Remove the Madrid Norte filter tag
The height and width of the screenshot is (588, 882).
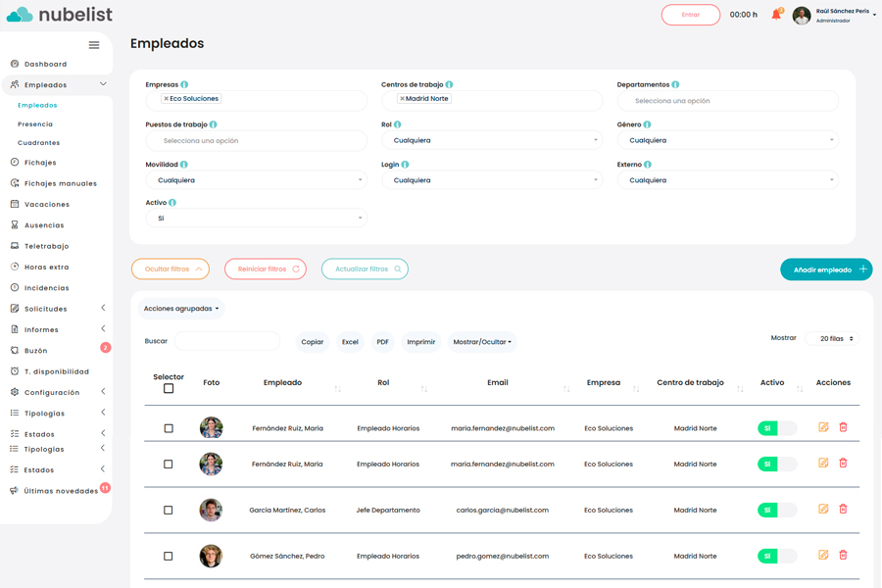[x=402, y=99]
